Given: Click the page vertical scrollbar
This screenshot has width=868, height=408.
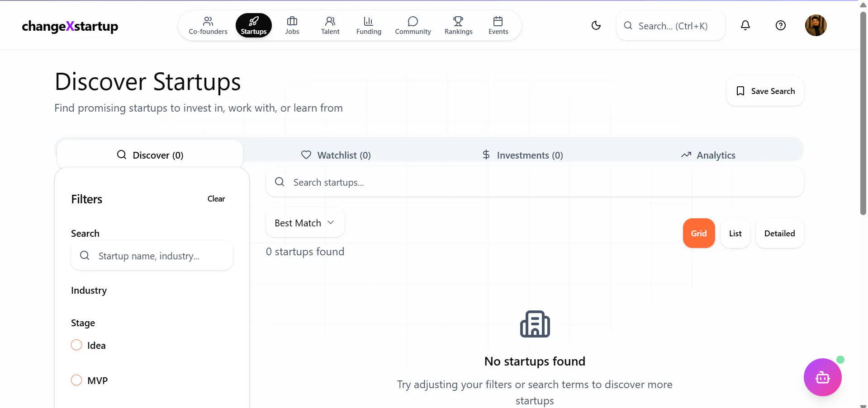Looking at the screenshot, I should pos(863,113).
